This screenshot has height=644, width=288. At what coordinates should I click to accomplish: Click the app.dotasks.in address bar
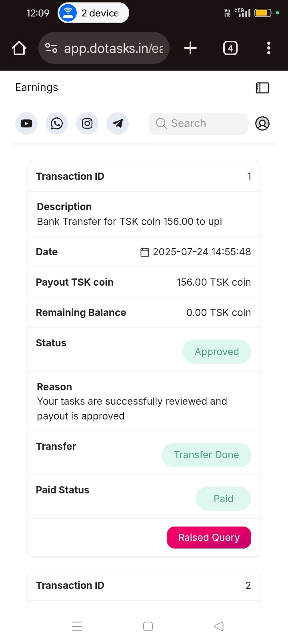click(114, 48)
